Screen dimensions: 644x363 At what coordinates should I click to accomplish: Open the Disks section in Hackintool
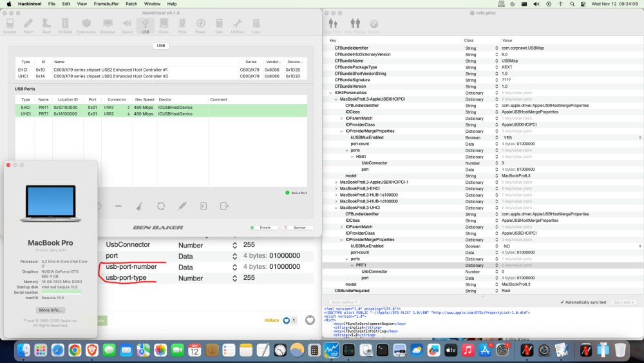point(164,26)
